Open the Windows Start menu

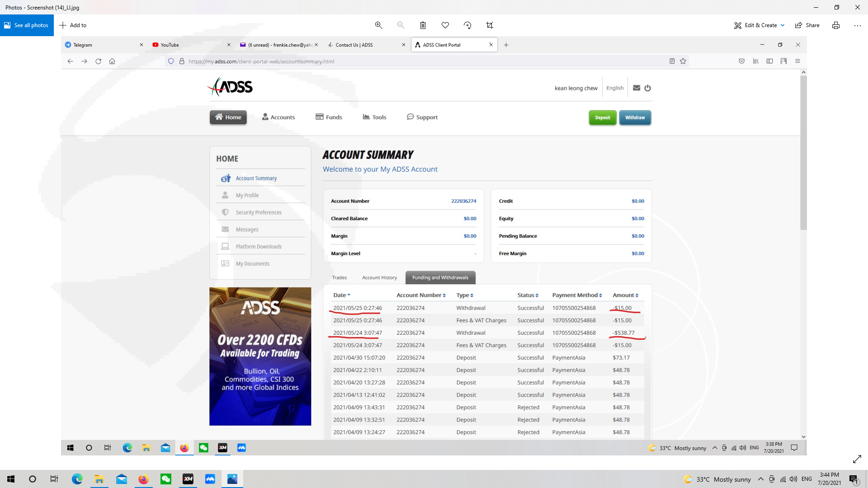click(11, 479)
